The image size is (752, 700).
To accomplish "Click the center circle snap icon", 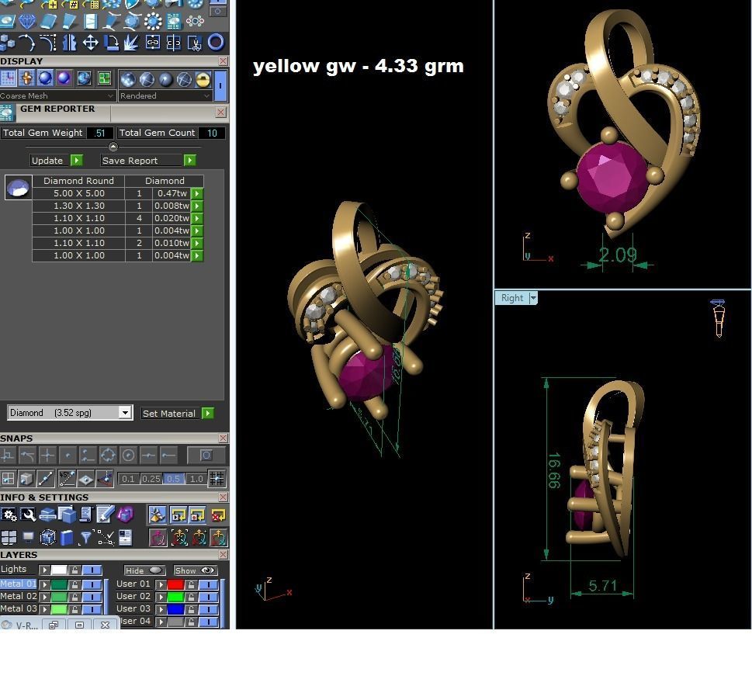I will [128, 455].
